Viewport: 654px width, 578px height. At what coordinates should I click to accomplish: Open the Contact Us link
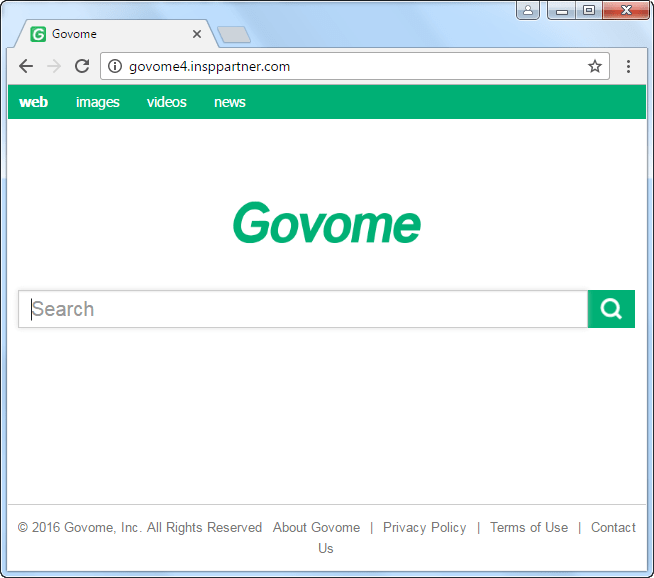click(613, 528)
